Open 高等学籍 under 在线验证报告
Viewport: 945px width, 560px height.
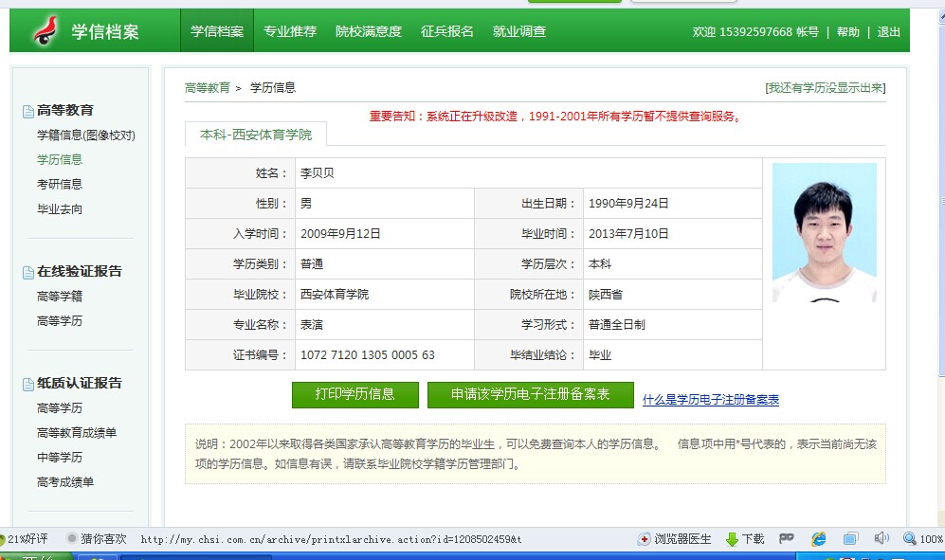[x=60, y=296]
